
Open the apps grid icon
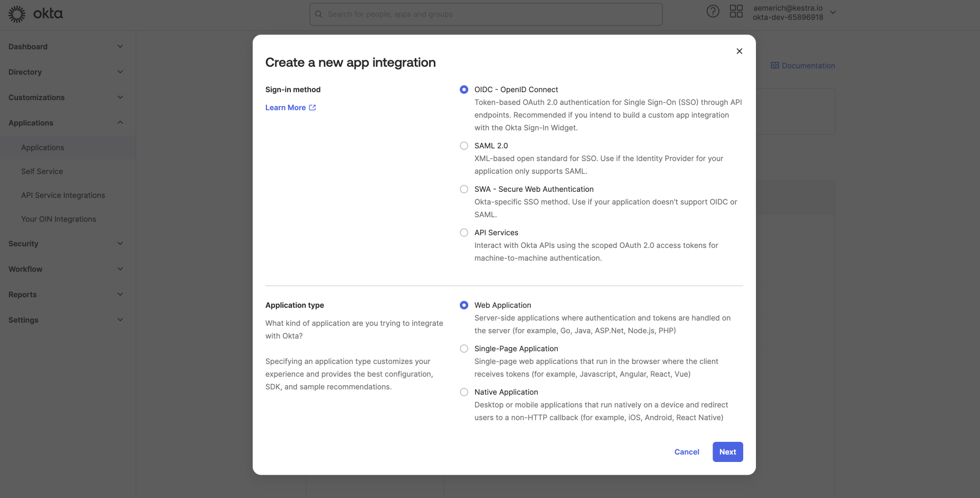click(x=736, y=11)
